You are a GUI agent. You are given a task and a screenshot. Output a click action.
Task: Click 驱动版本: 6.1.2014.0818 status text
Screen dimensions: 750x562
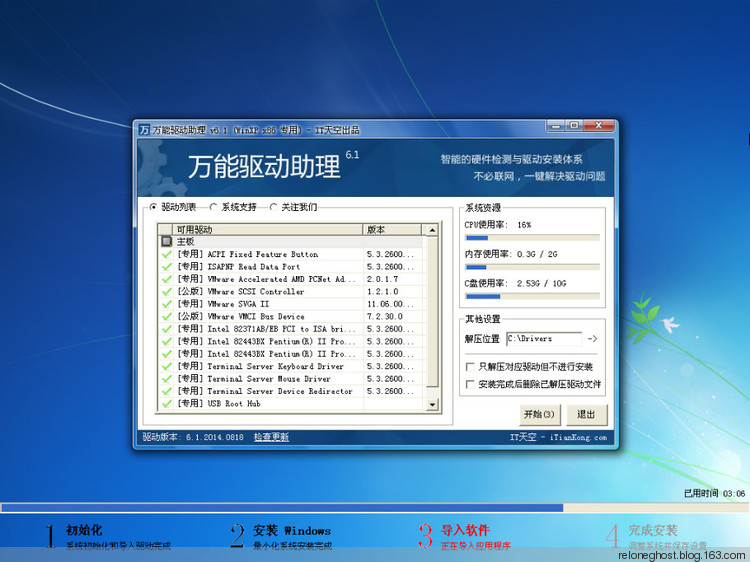[193, 437]
